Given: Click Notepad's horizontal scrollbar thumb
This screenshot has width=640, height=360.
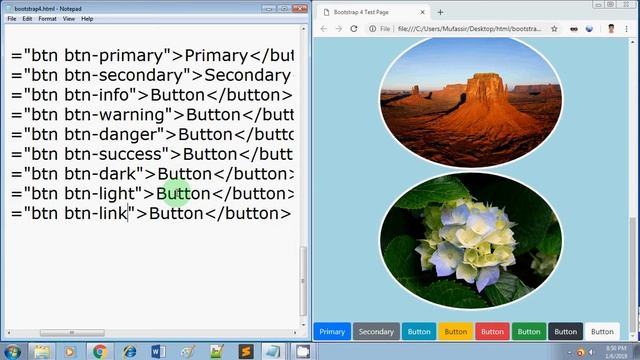Looking at the screenshot, I should (72, 333).
